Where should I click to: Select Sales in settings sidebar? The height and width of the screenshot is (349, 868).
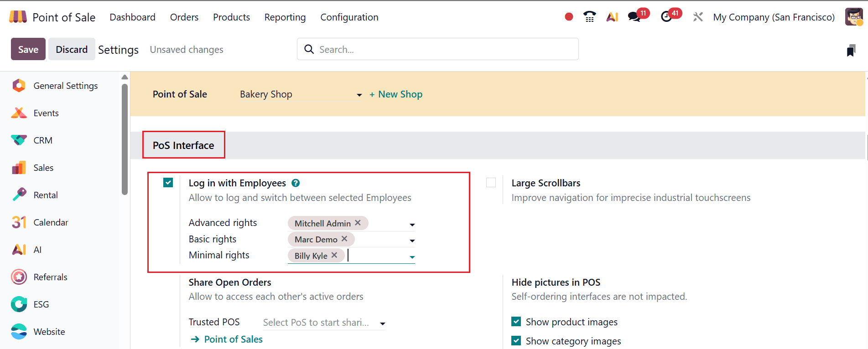(x=43, y=168)
